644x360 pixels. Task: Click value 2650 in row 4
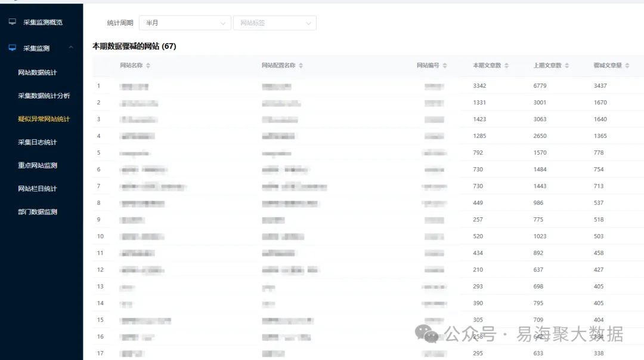pos(540,136)
